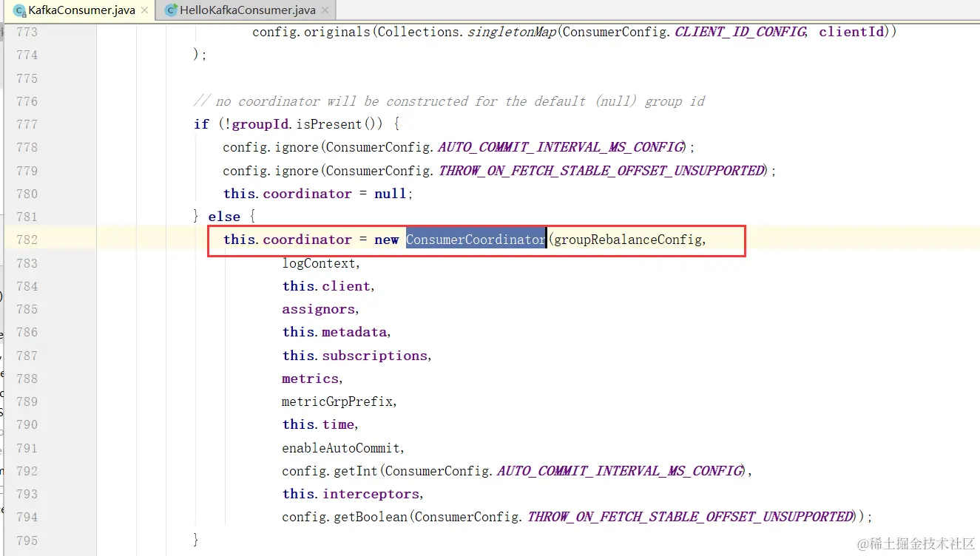
Task: Click config.getBoolean call on line 794
Action: pos(345,517)
